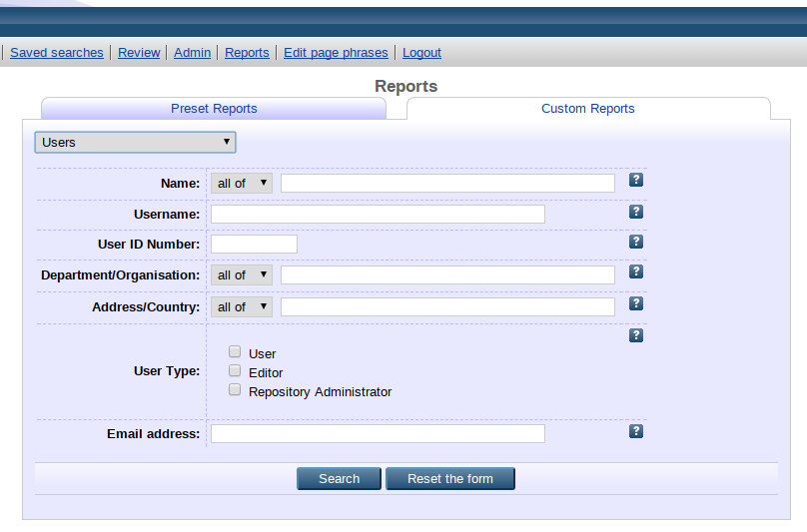Check the Repository Administrator checkbox
The width and height of the screenshot is (807, 532).
235,390
